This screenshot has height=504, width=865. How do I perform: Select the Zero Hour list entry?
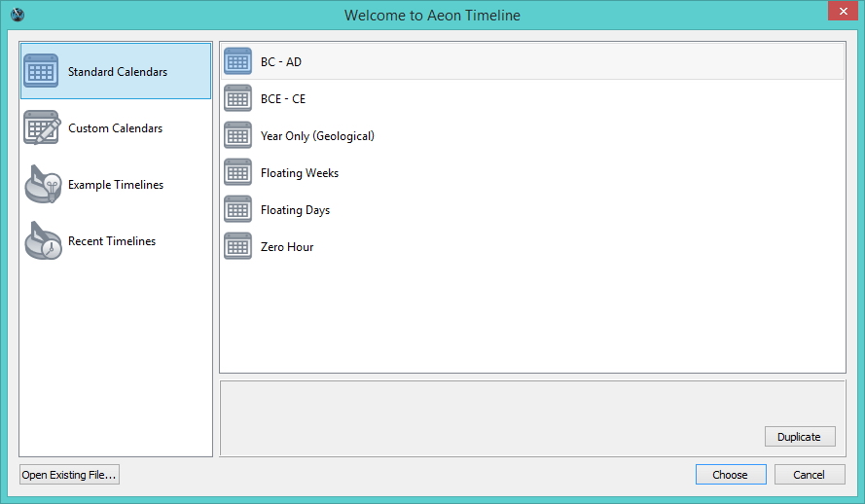click(287, 247)
